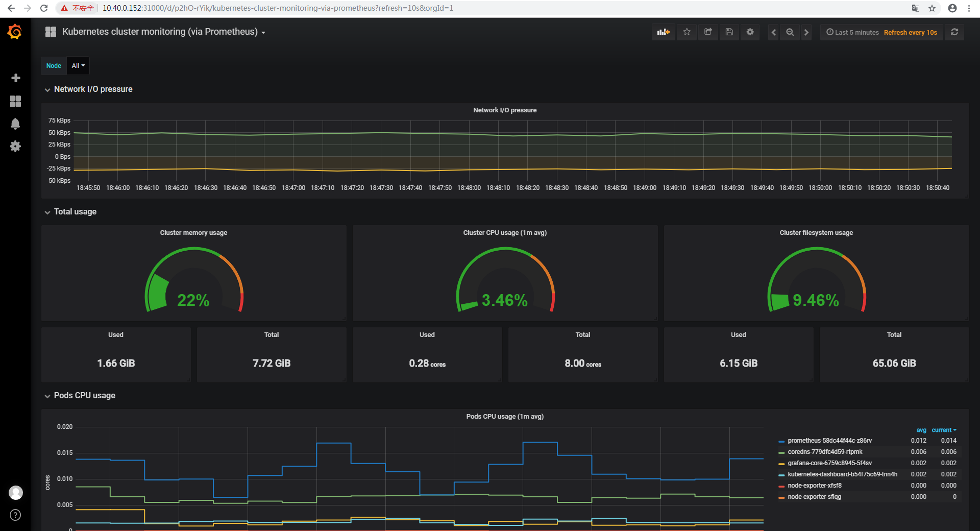Viewport: 980px width, 531px height.
Task: Open dashboard settings cog icon
Action: coord(750,32)
